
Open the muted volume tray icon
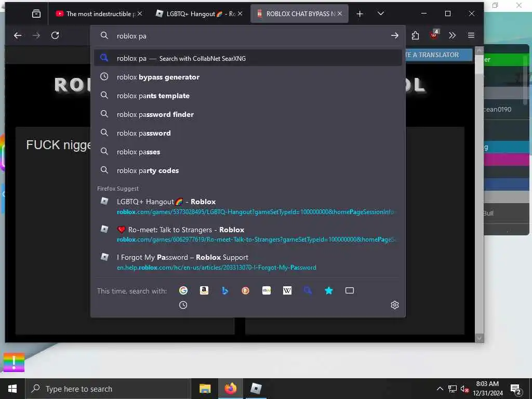(465, 389)
